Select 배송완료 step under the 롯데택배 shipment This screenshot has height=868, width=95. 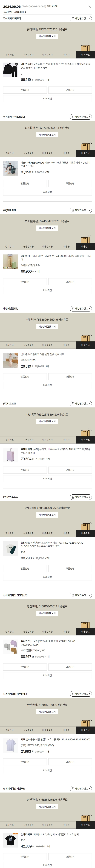(85, 55)
